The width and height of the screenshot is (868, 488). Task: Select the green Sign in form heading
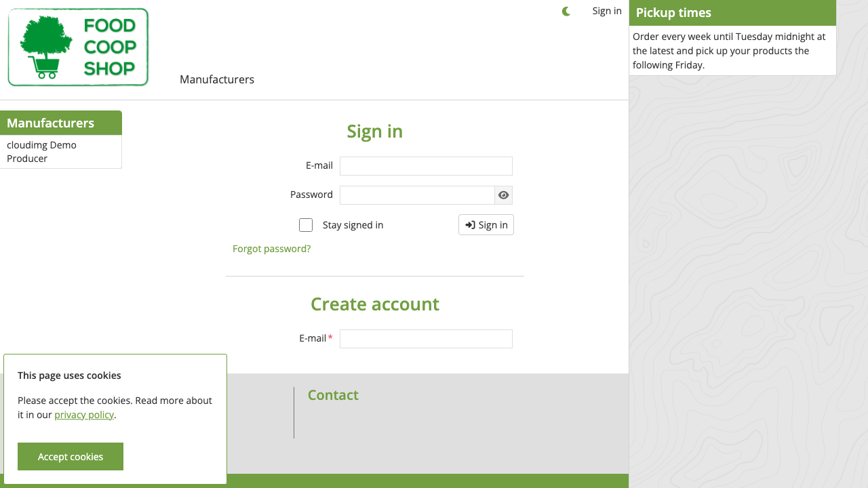(375, 131)
